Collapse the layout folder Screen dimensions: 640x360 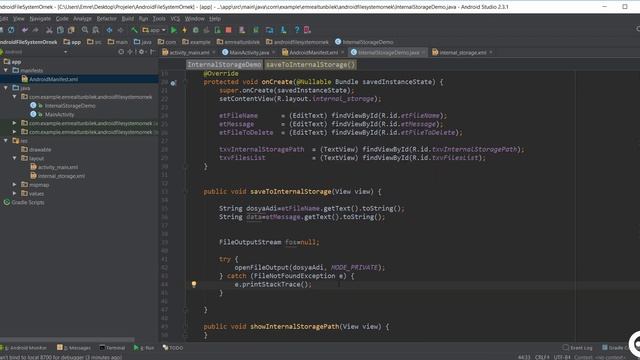(15, 158)
